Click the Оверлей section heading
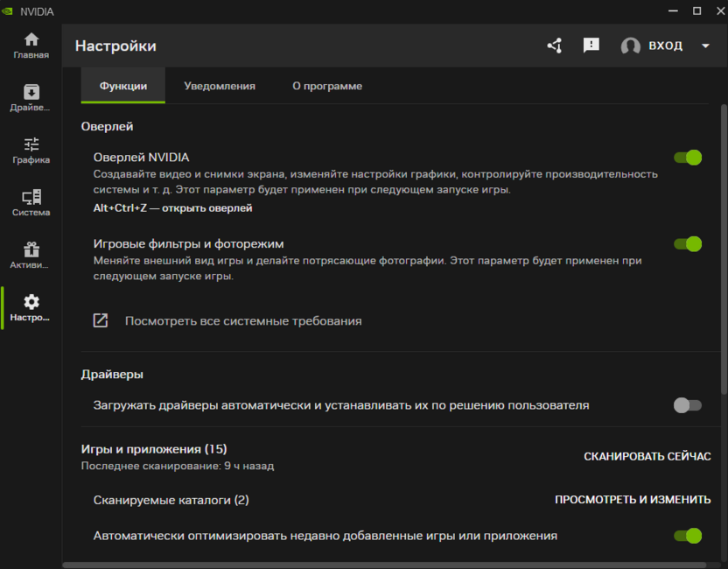 108,126
